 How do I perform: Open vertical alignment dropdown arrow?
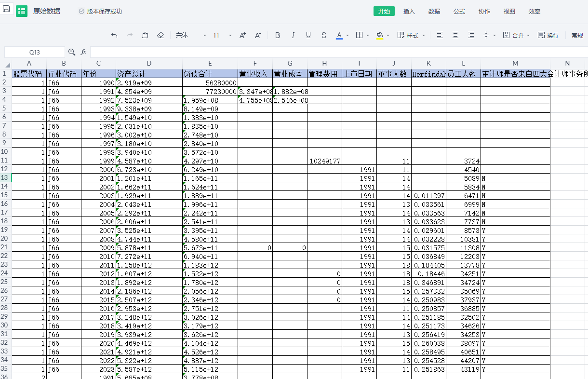[x=494, y=36]
